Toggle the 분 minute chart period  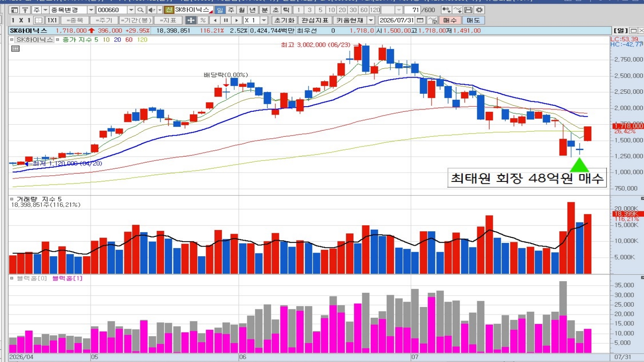click(x=265, y=10)
